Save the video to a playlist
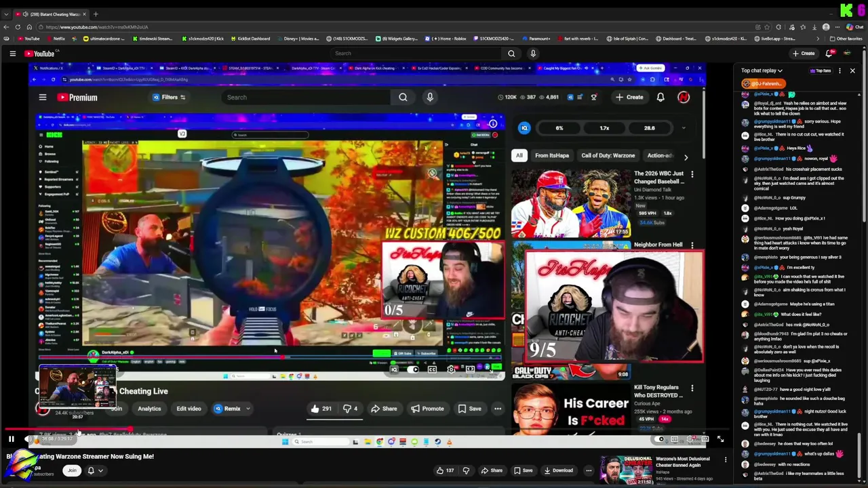 523,470
